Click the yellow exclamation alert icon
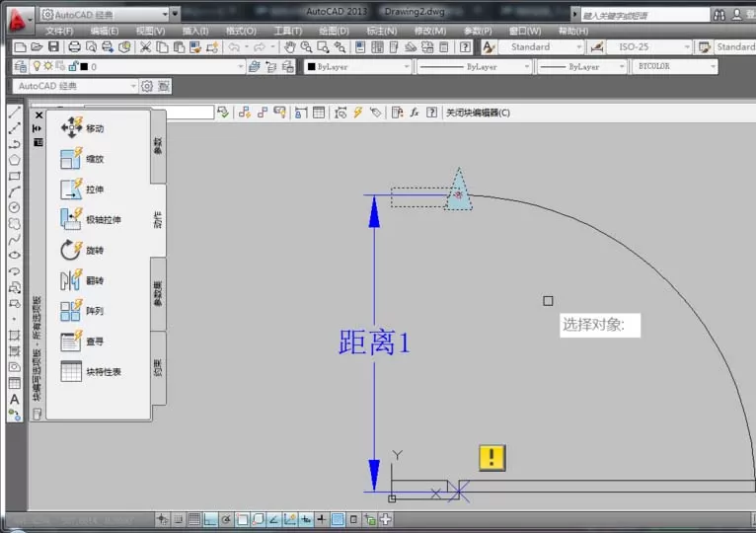This screenshot has width=756, height=533. point(492,457)
